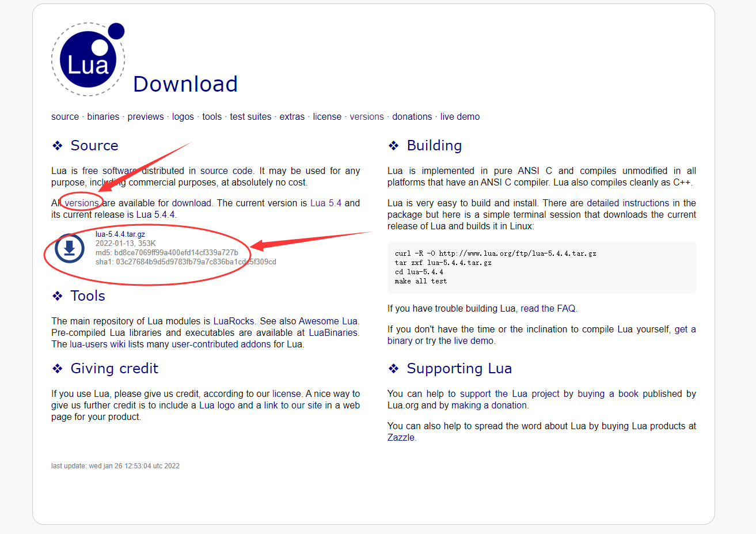
Task: Open the 'Lua 5.4.4' release link
Action: click(x=155, y=214)
